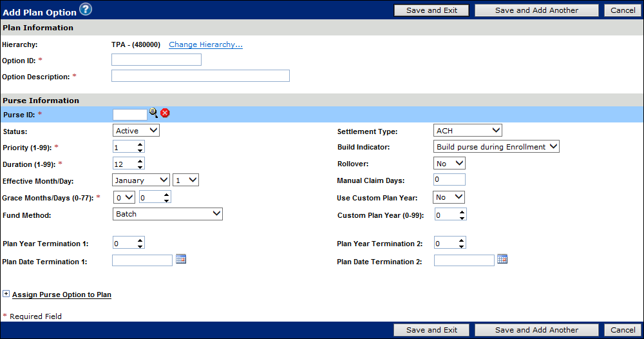Open the Status dropdown
Image resolution: width=644 pixels, height=339 pixels.
pyautogui.click(x=136, y=131)
